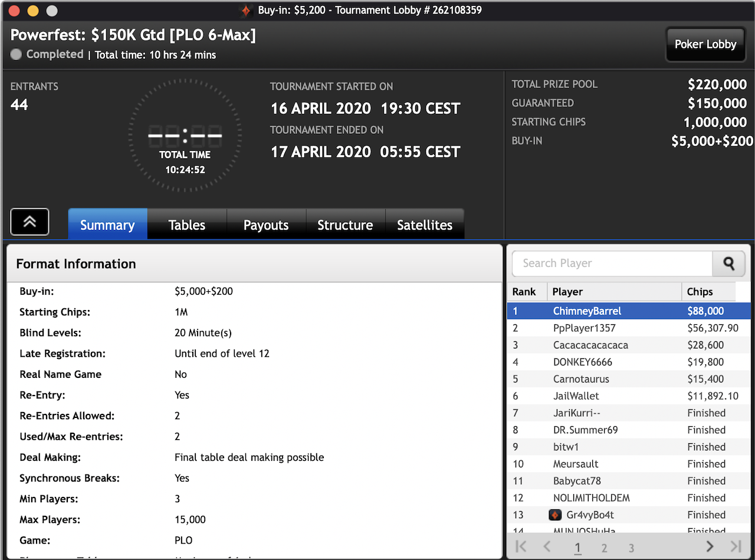
Task: Open the Structure tab
Action: pos(345,225)
